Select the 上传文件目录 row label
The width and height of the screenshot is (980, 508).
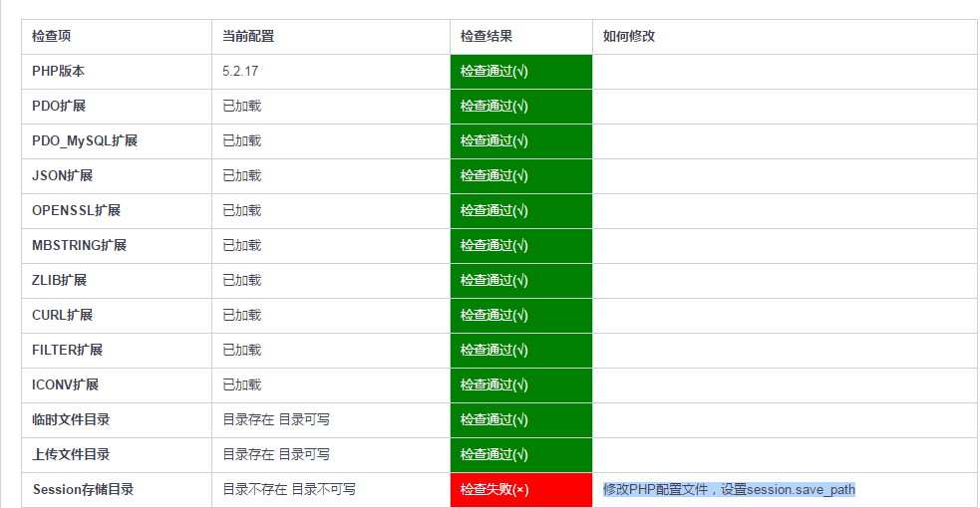coord(71,455)
